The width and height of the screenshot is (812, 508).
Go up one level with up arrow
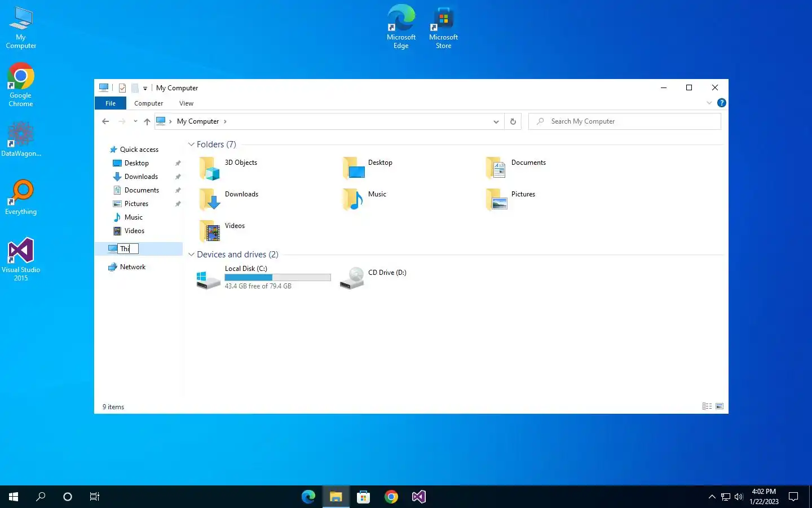click(x=147, y=121)
